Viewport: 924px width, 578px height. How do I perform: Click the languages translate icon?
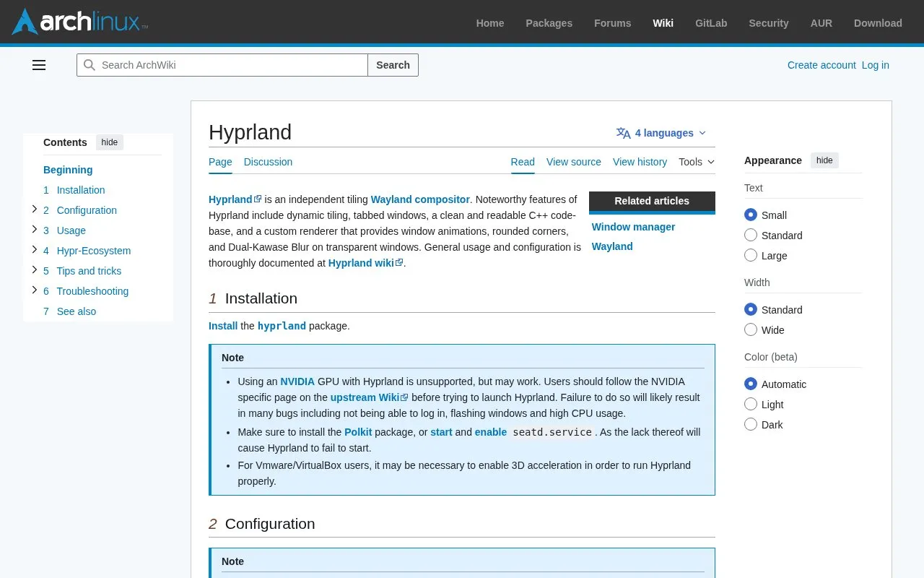click(x=624, y=133)
